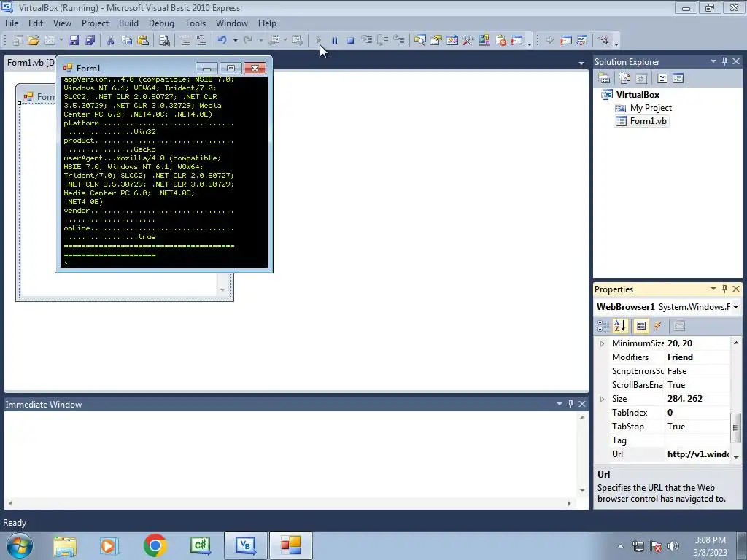Open the Debug menu
Screen dimensions: 747x560
161,23
